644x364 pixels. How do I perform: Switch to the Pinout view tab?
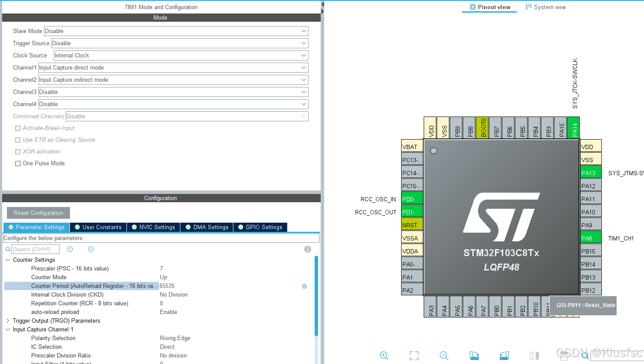tap(490, 7)
